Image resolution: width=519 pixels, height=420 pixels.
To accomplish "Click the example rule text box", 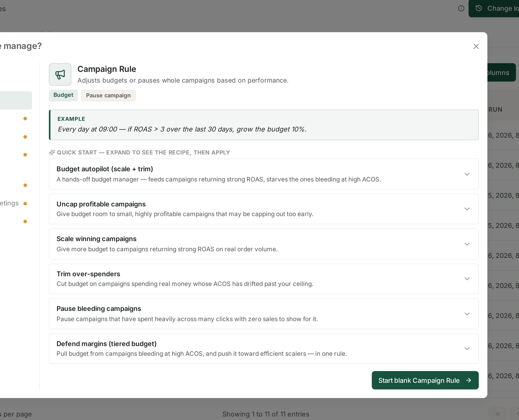I will pyautogui.click(x=264, y=125).
